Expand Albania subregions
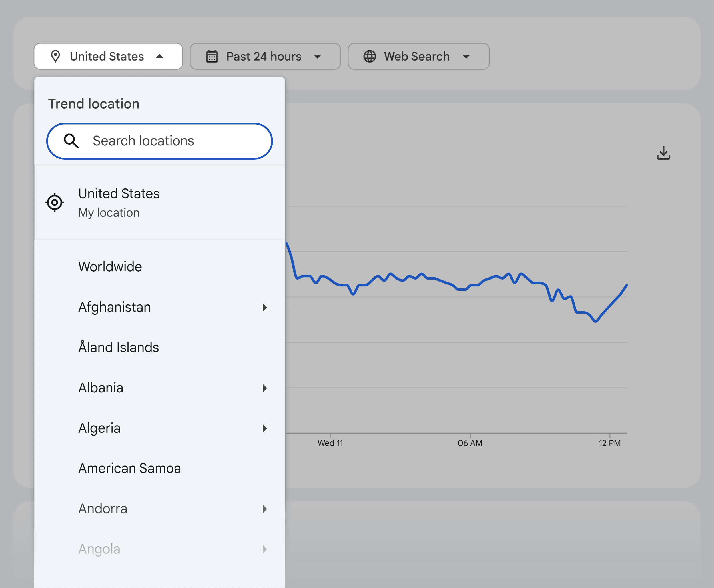This screenshot has height=588, width=714. (x=264, y=388)
